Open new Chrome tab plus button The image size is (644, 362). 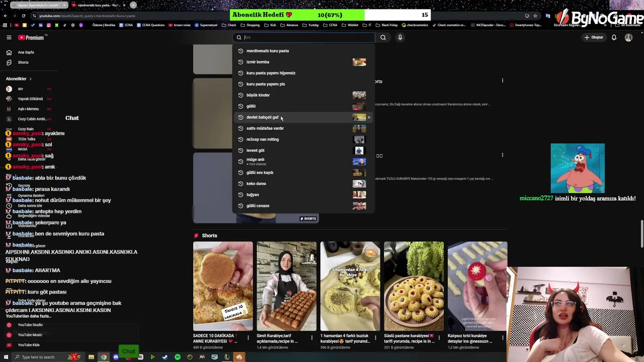pos(133,5)
